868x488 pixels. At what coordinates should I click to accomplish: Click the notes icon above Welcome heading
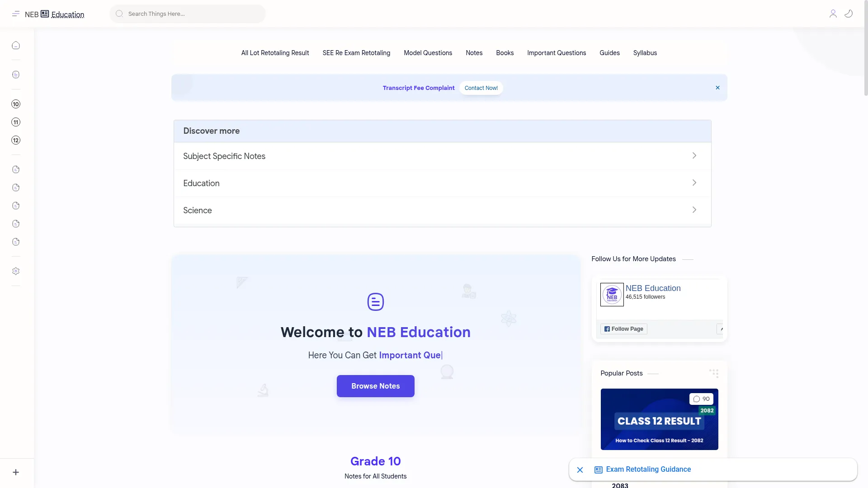[376, 302]
